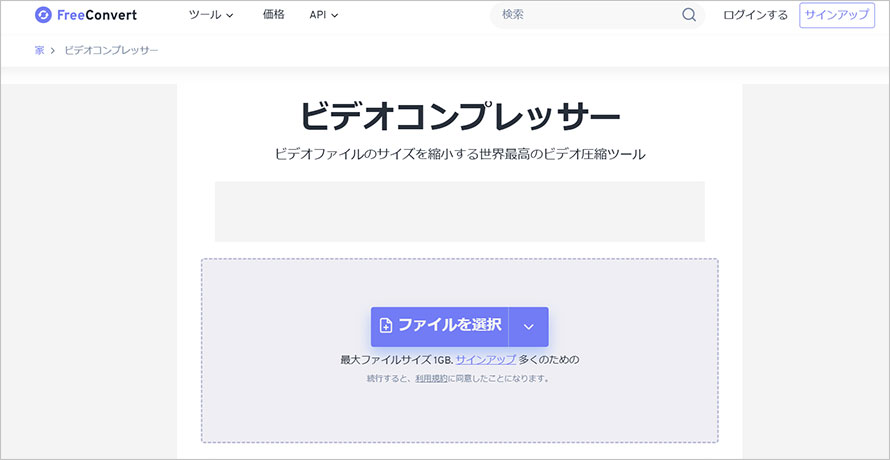Click ビデオコンプレッサー breadcrumb
Screen dimensions: 890x460
click(x=111, y=50)
